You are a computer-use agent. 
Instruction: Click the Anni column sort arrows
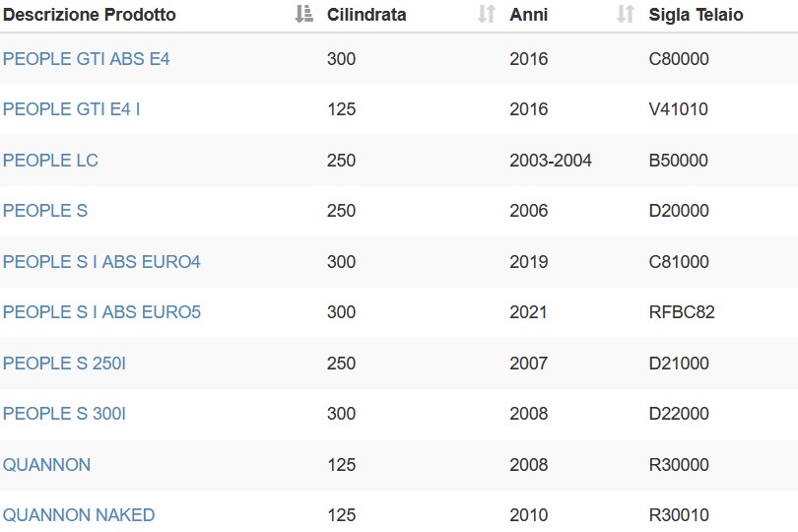click(x=626, y=14)
